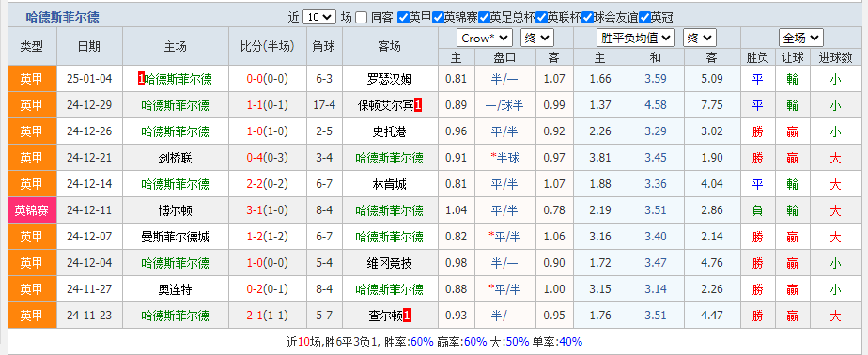Click the 胜负 column header

[757, 57]
